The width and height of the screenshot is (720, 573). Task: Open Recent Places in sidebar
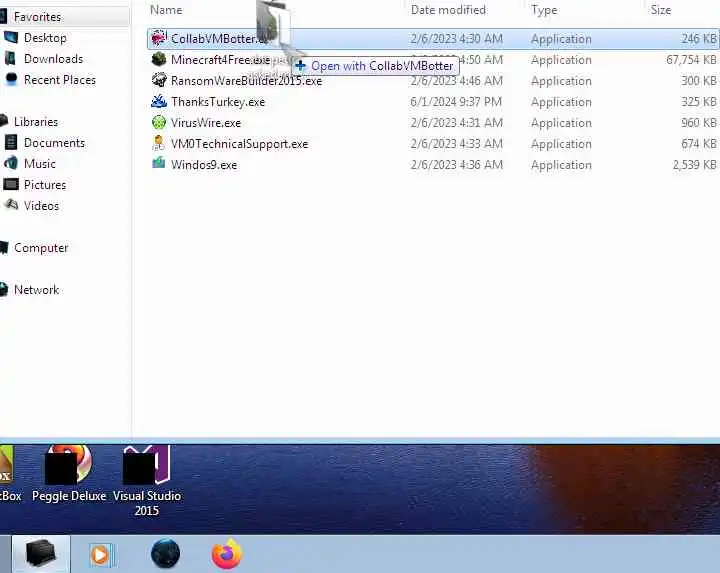coord(60,80)
